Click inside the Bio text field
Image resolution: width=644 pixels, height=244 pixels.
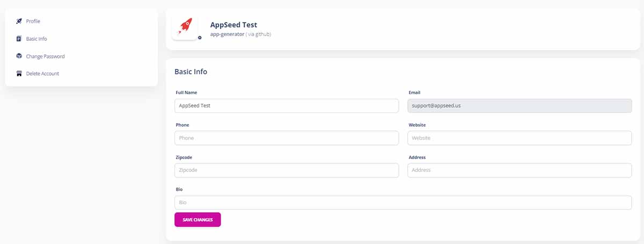pos(403,203)
